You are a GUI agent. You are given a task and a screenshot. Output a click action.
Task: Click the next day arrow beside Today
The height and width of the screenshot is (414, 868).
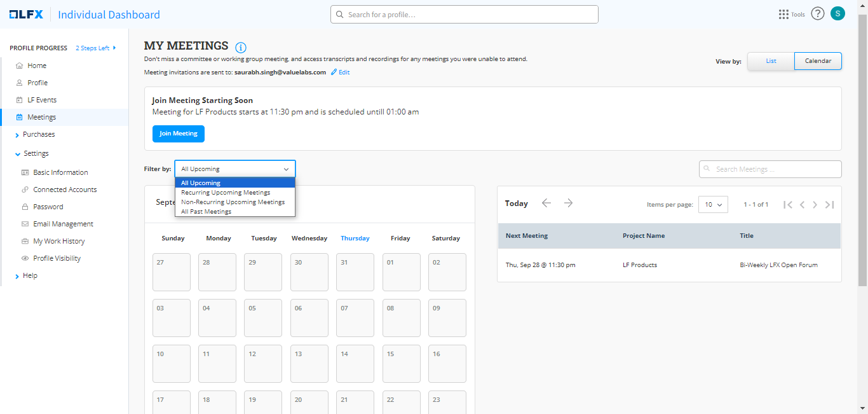pos(568,203)
